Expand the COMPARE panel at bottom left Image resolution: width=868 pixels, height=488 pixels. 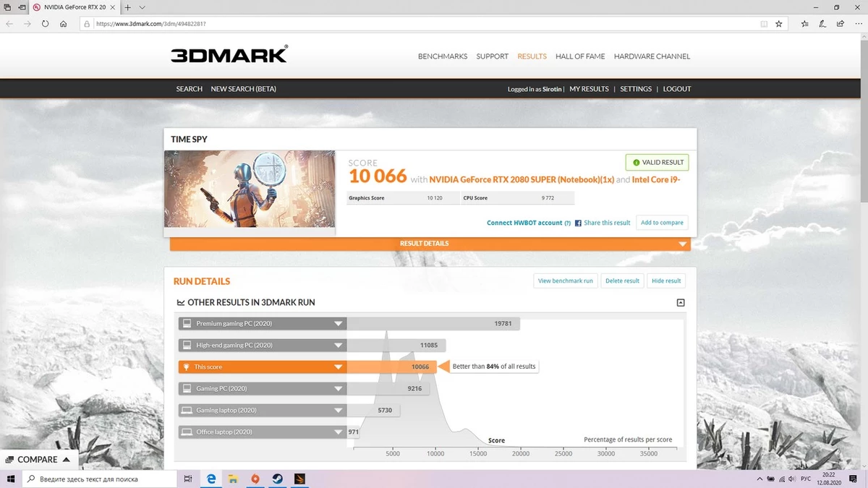tap(38, 460)
